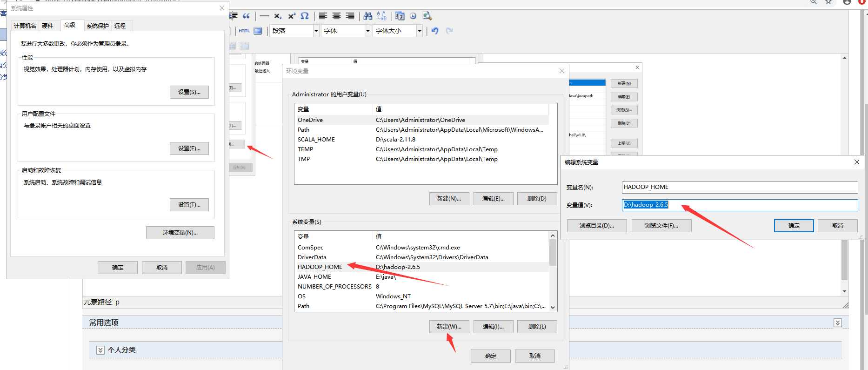
Task: Select the JAVA_HOME system variable row
Action: (x=421, y=277)
